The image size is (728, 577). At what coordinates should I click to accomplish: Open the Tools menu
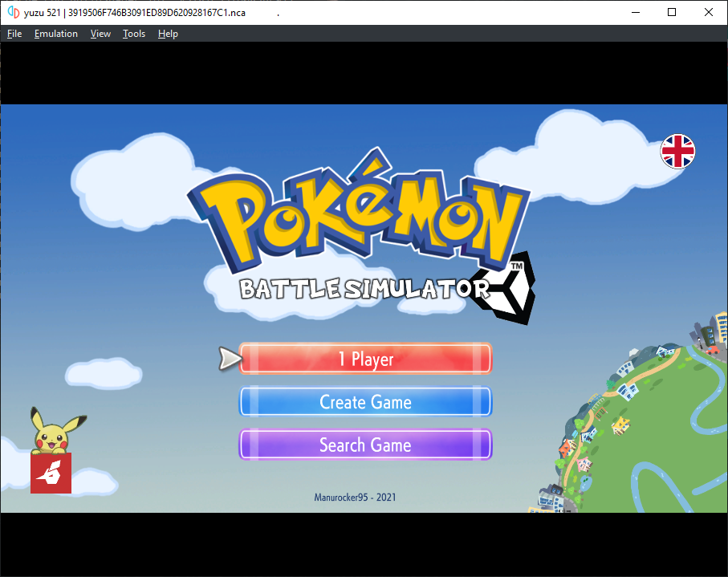(134, 34)
